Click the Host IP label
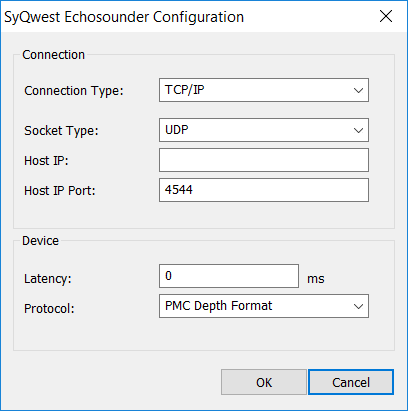 (46, 161)
